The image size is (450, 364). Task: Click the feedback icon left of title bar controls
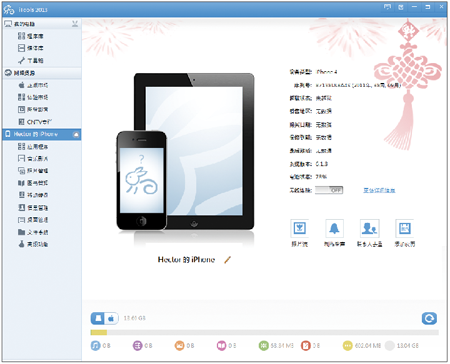(387, 7)
